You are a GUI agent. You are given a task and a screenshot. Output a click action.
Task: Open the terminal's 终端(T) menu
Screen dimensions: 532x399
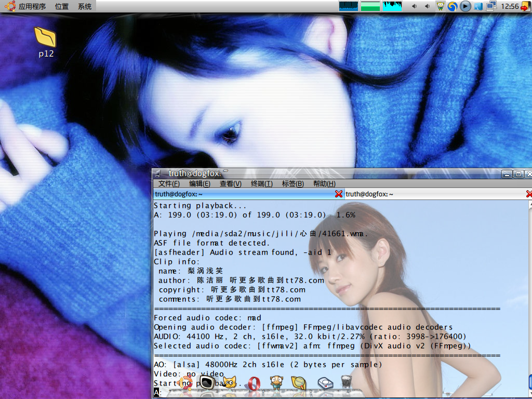(262, 183)
